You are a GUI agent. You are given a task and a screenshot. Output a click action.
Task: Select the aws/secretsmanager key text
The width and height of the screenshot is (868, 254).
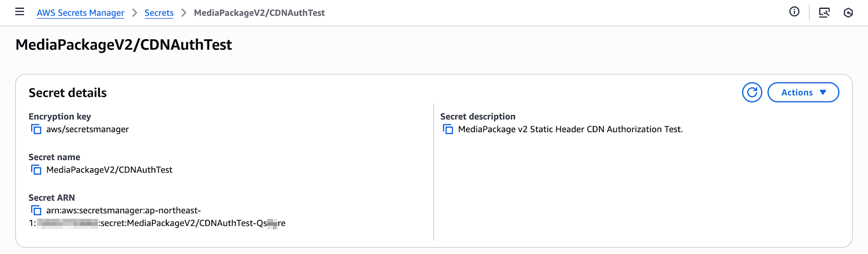[x=87, y=129]
